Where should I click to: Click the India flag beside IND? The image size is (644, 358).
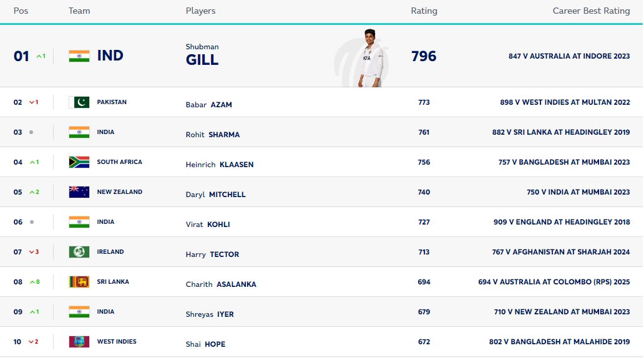[x=79, y=56]
